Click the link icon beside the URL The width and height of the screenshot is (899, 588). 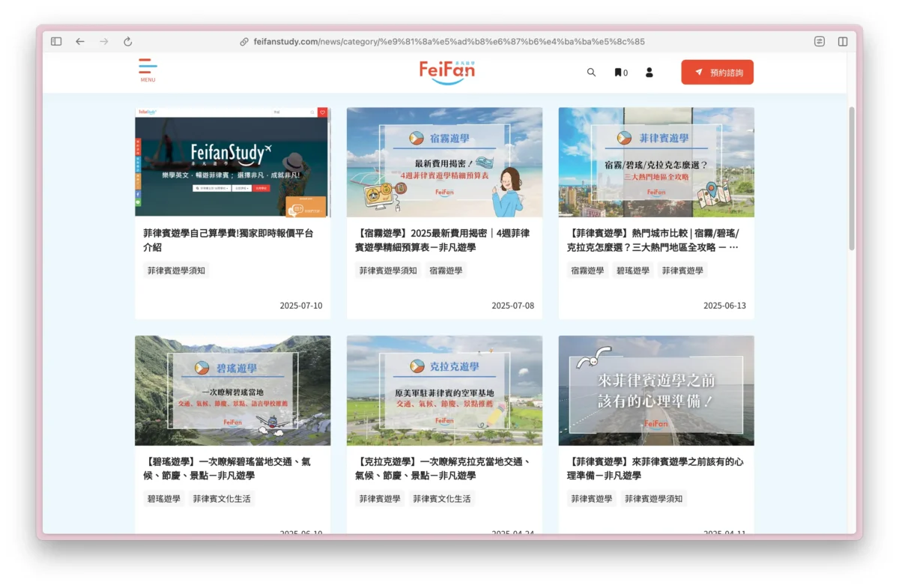pyautogui.click(x=244, y=42)
